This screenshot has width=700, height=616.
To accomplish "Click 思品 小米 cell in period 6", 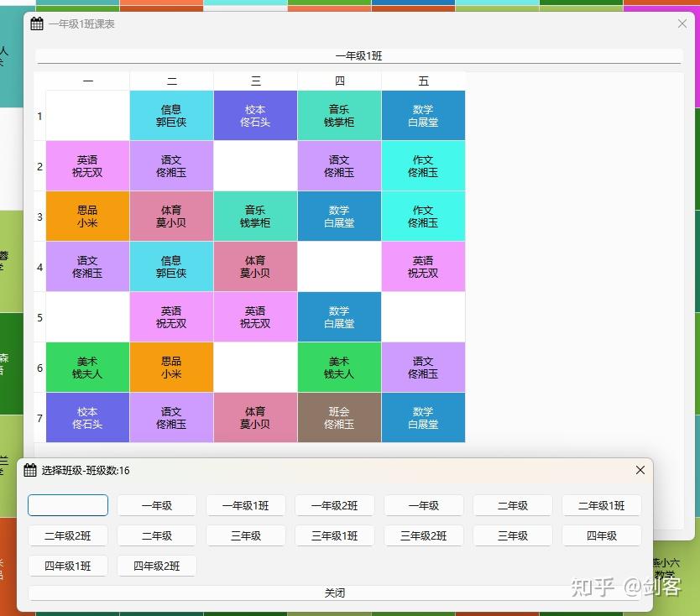I will click(171, 368).
